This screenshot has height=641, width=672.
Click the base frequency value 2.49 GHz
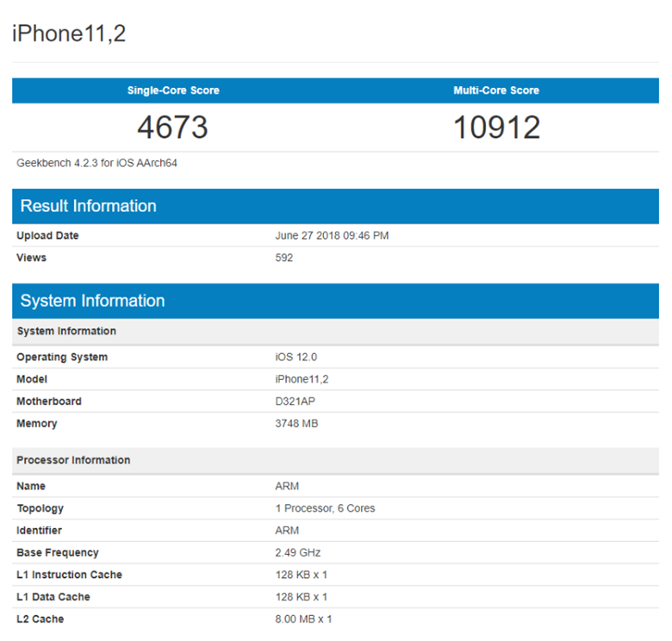(298, 552)
